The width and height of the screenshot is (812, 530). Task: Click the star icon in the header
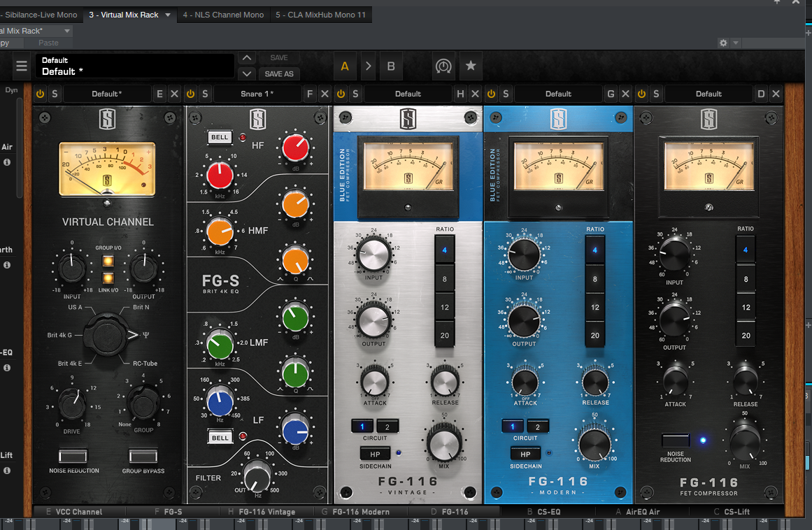pos(471,66)
